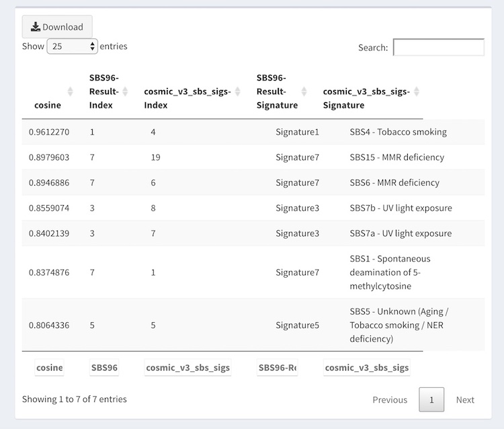Viewport: 504px width, 429px height.
Task: Click the SBS96-Result signature footer filter
Action: (277, 368)
